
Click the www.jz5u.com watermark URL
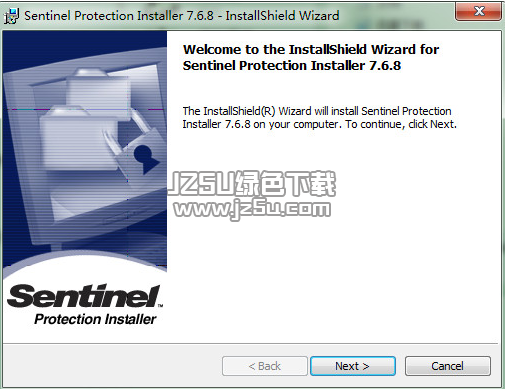252,209
